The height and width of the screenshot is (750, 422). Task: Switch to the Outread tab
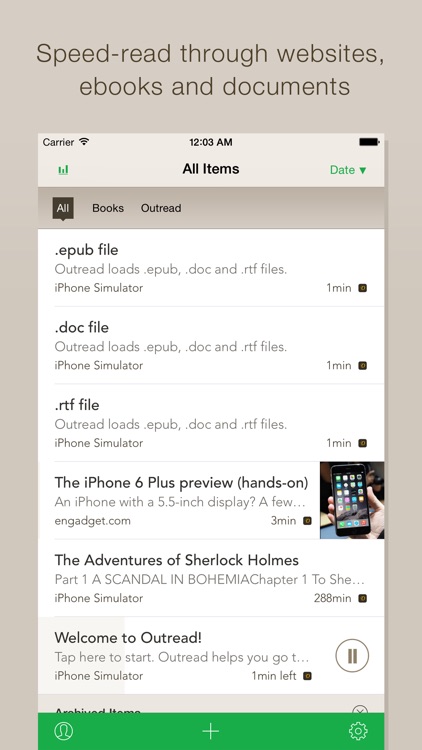tap(161, 208)
